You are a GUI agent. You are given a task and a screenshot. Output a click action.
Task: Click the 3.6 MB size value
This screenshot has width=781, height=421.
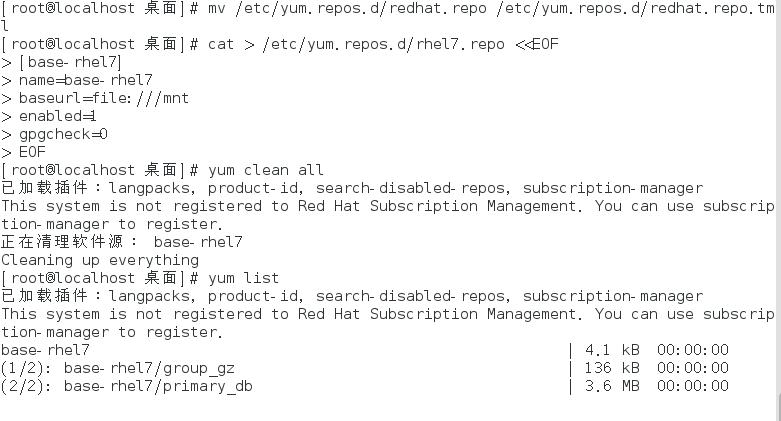tap(612, 386)
